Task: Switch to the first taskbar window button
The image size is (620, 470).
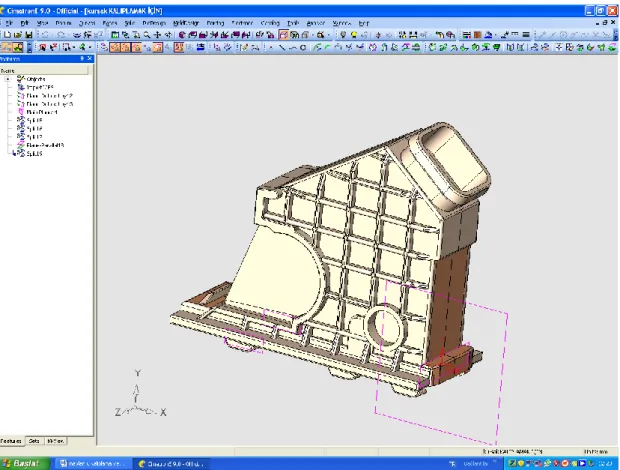Action: 93,464
